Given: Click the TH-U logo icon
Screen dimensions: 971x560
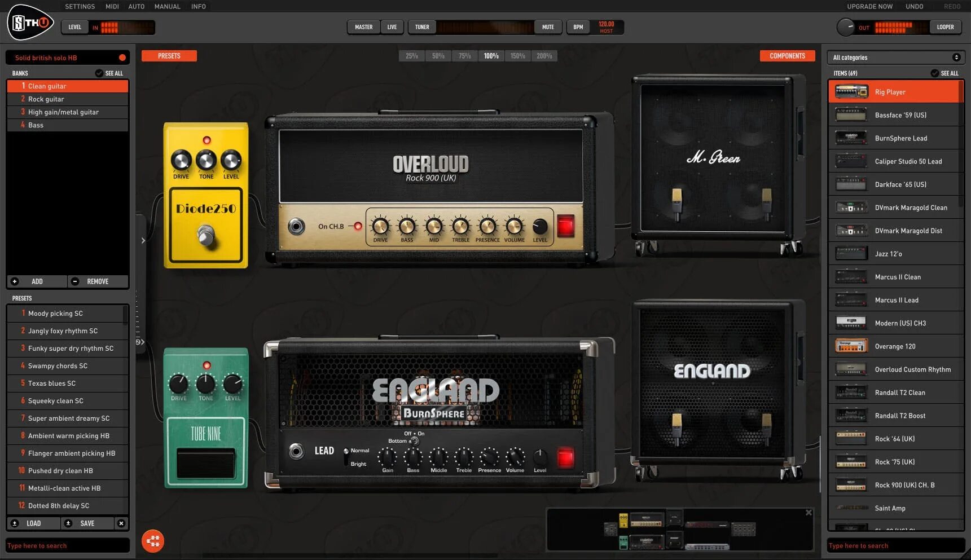Looking at the screenshot, I should tap(30, 23).
